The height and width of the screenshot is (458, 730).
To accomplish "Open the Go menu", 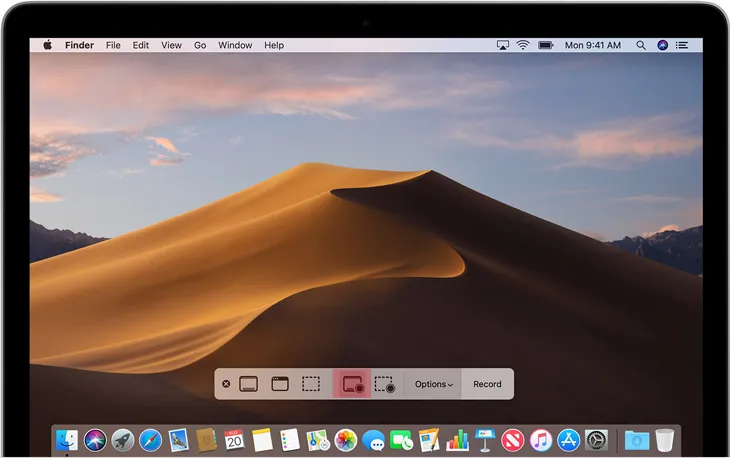I will [200, 45].
